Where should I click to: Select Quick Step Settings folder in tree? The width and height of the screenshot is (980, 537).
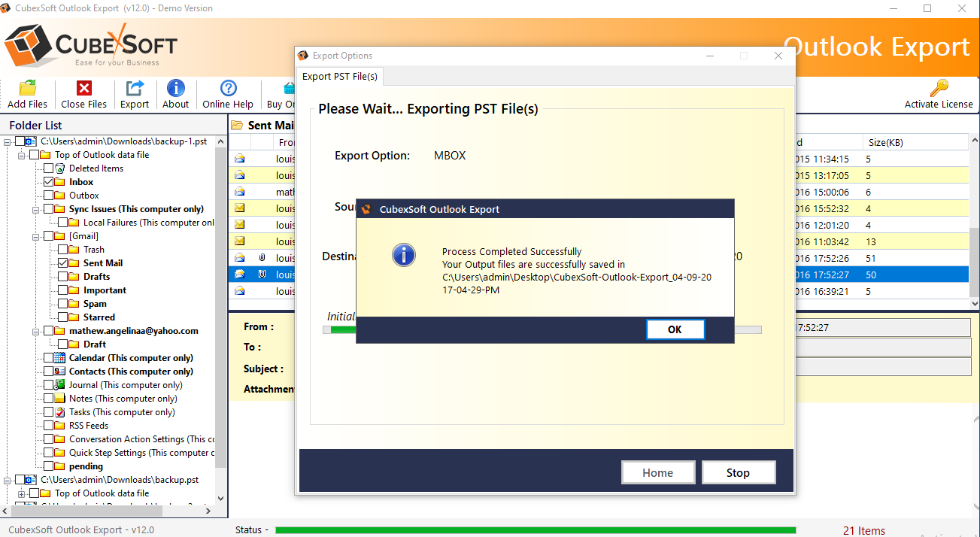pyautogui.click(x=142, y=453)
